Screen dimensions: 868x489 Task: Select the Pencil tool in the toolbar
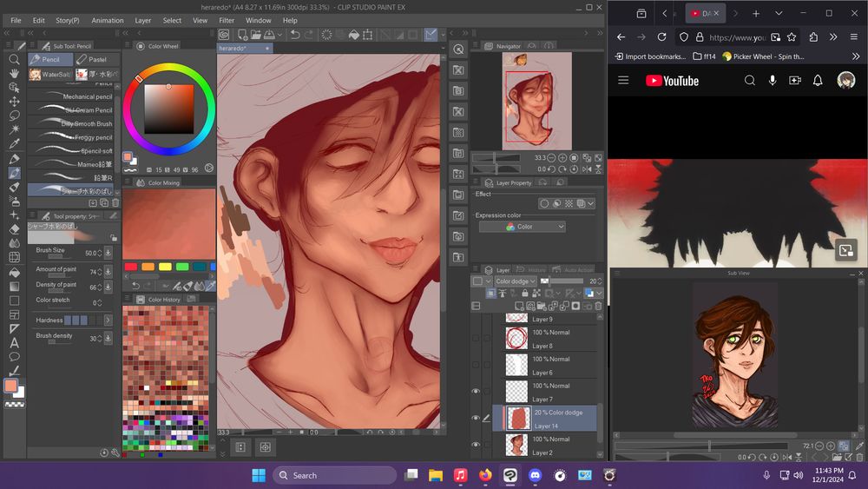[15, 173]
